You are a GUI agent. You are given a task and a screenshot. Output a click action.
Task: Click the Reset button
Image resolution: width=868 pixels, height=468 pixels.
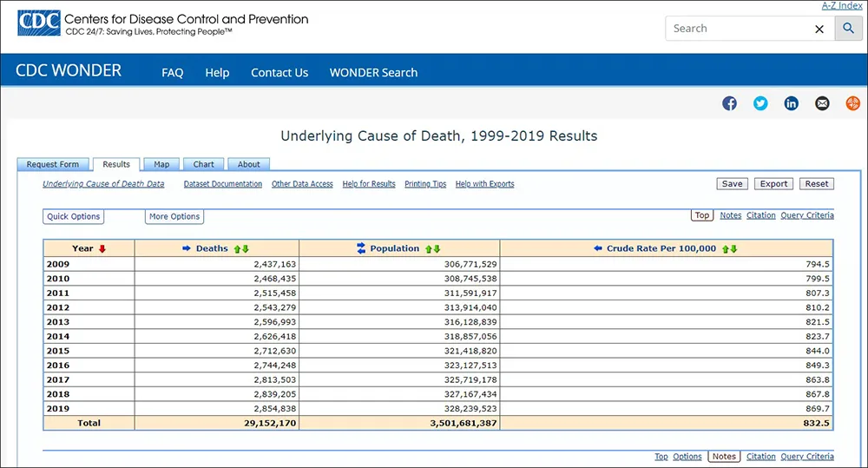pyautogui.click(x=817, y=184)
